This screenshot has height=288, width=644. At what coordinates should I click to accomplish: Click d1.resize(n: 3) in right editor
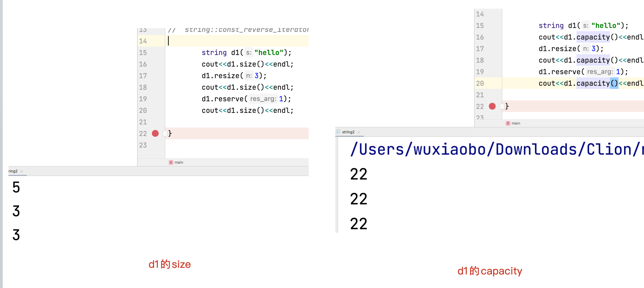click(x=571, y=49)
